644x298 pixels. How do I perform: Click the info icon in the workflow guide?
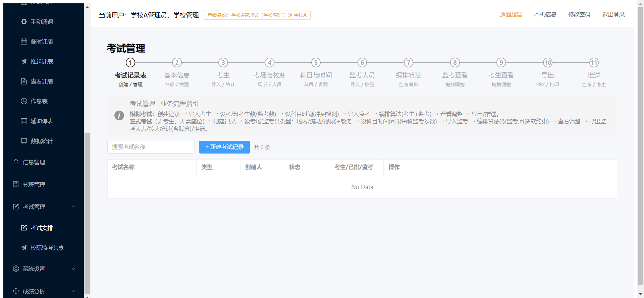[119, 115]
